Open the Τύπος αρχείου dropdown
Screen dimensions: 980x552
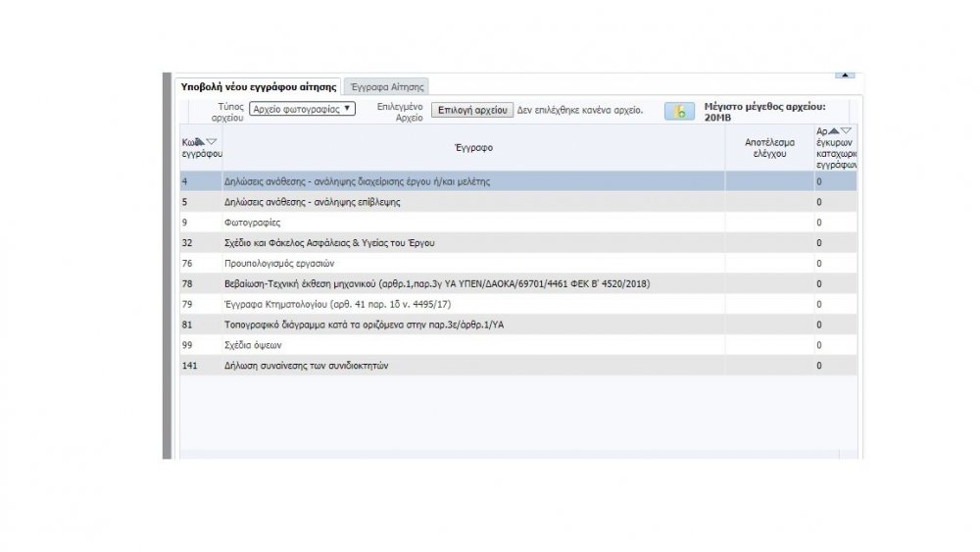(302, 109)
